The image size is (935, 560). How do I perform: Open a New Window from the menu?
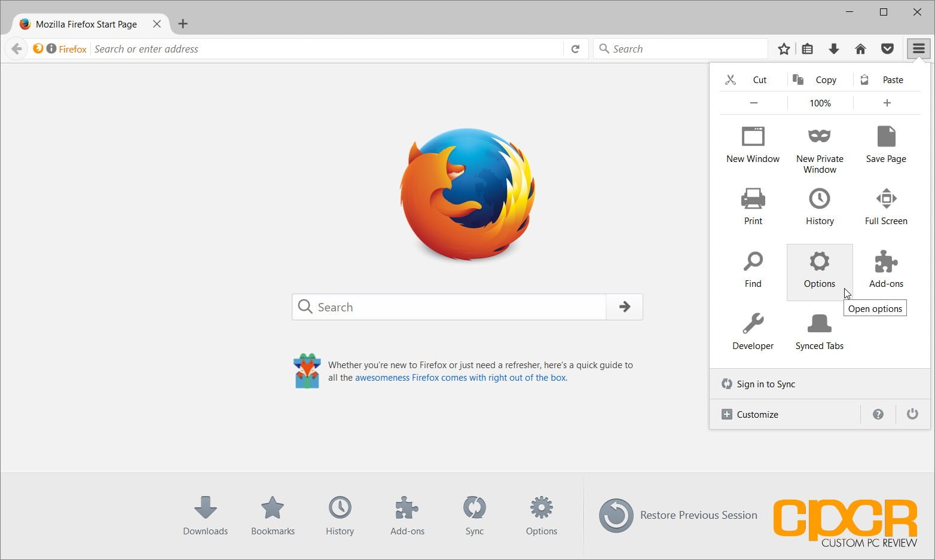tap(753, 145)
